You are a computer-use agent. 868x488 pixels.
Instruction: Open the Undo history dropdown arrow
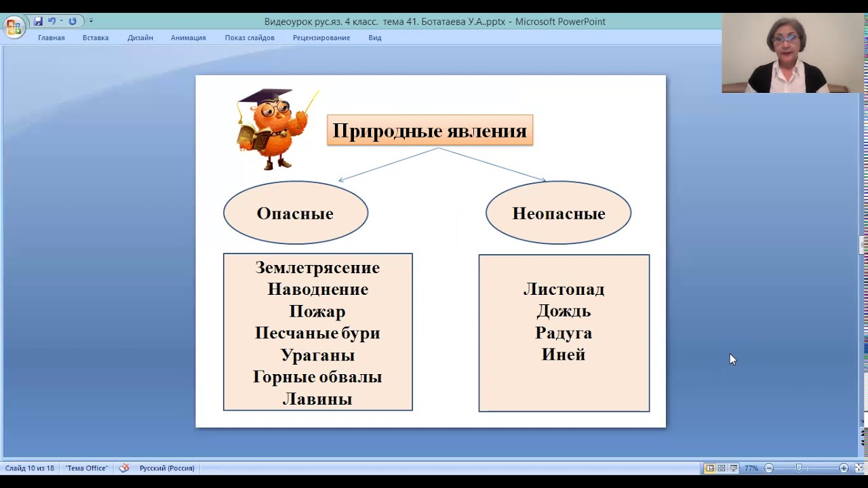[60, 21]
